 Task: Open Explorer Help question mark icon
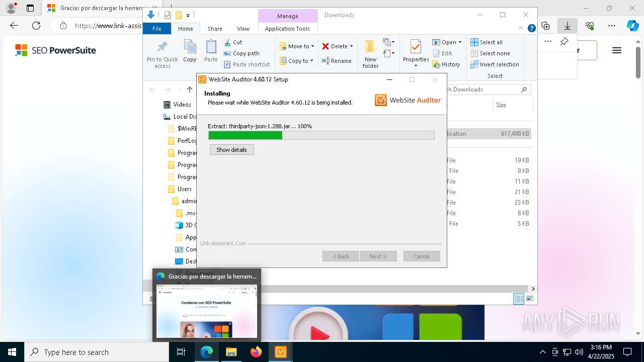coord(531,29)
